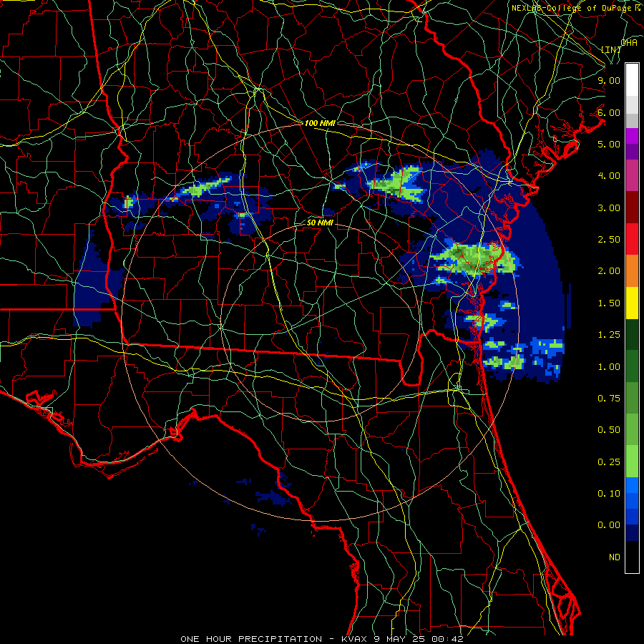Viewport: 644px width, 644px height.
Task: Click the darkest green swatch near 1.25
Action: (632, 335)
